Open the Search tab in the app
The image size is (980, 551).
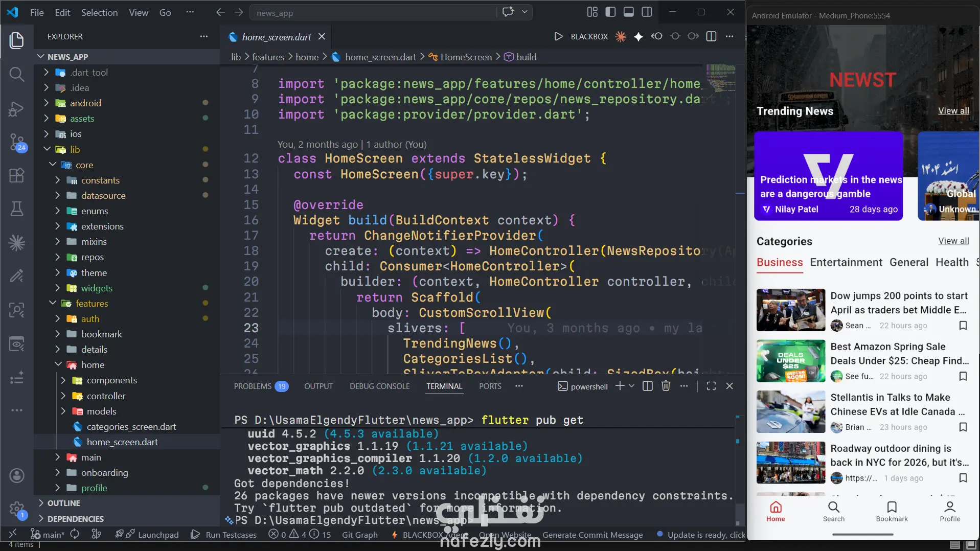(834, 512)
